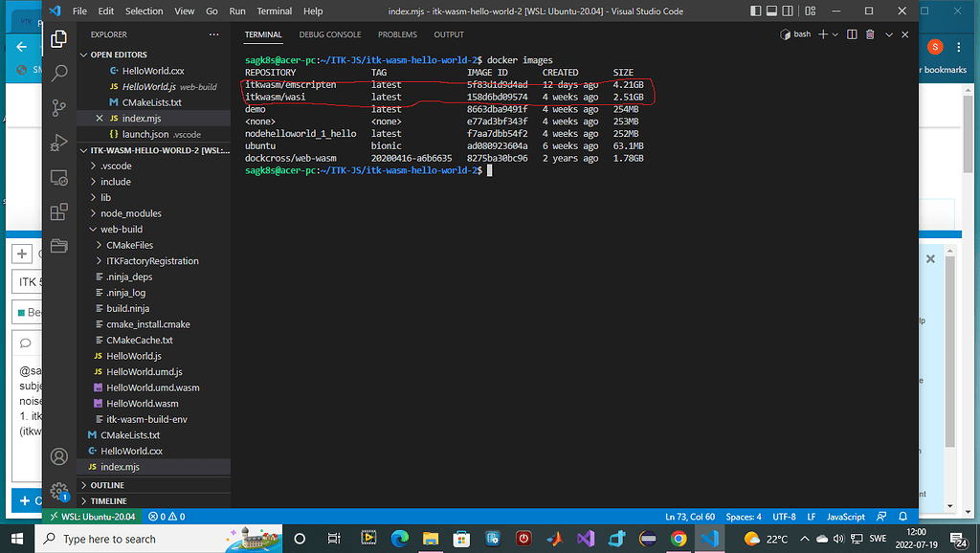Select the Search icon in activity bar
Screen dimensions: 980x553
point(58,72)
